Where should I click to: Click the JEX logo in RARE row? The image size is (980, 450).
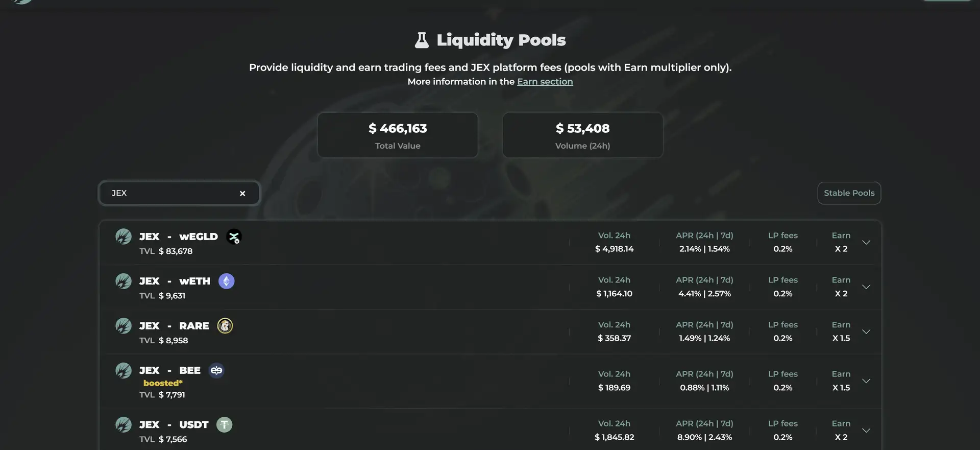pyautogui.click(x=124, y=326)
